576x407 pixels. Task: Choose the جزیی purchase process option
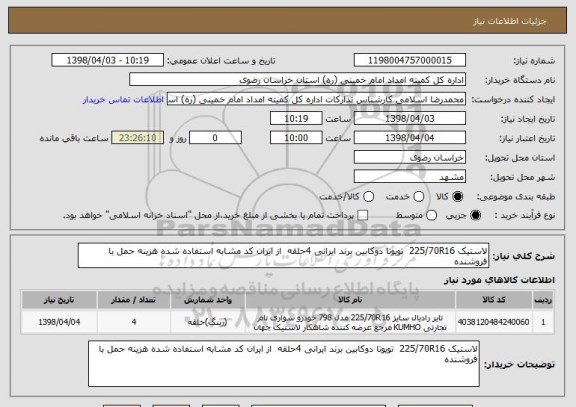tap(475, 216)
